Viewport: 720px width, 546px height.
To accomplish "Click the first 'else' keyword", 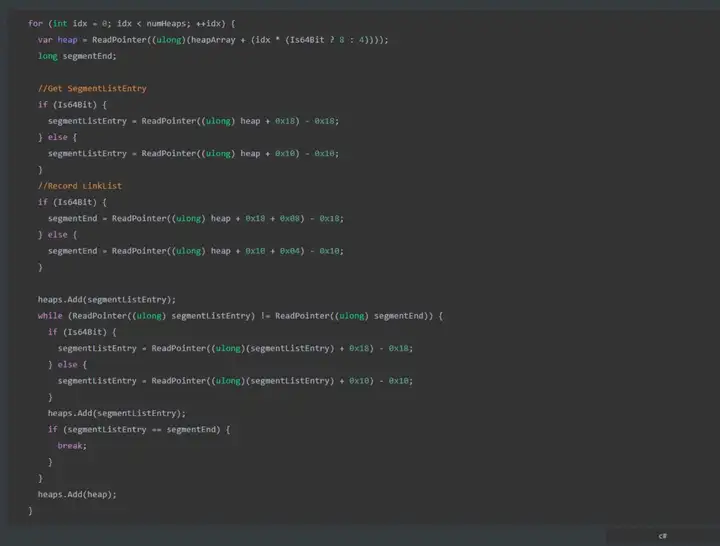I will (x=57, y=137).
